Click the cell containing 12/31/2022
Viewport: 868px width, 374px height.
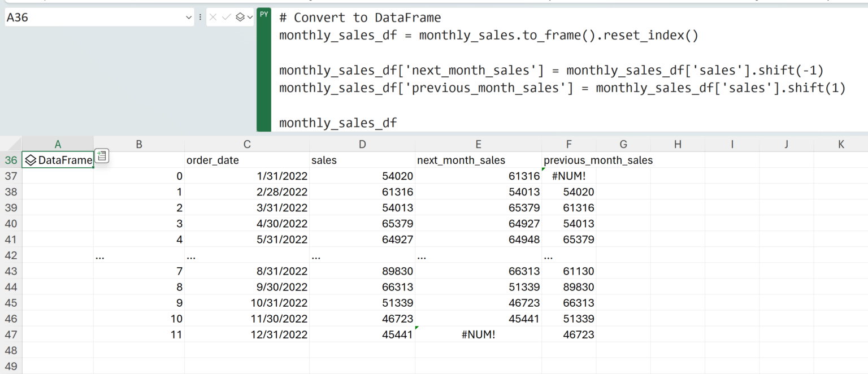248,334
